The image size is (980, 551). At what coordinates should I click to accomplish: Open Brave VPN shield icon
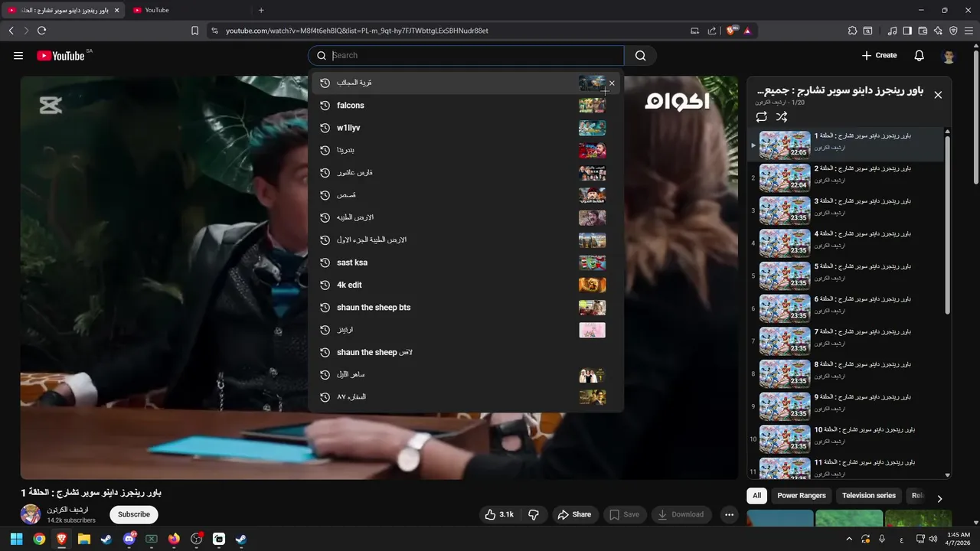[x=953, y=31]
